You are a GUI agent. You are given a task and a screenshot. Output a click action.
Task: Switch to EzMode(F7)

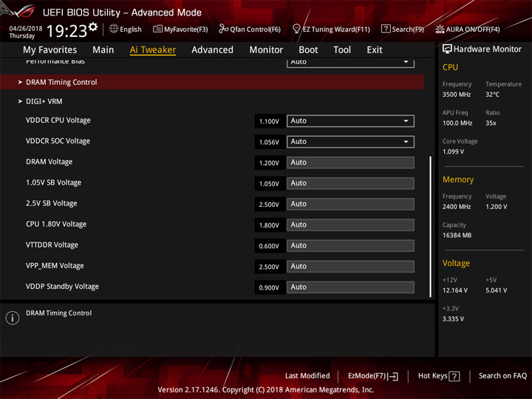pyautogui.click(x=373, y=376)
